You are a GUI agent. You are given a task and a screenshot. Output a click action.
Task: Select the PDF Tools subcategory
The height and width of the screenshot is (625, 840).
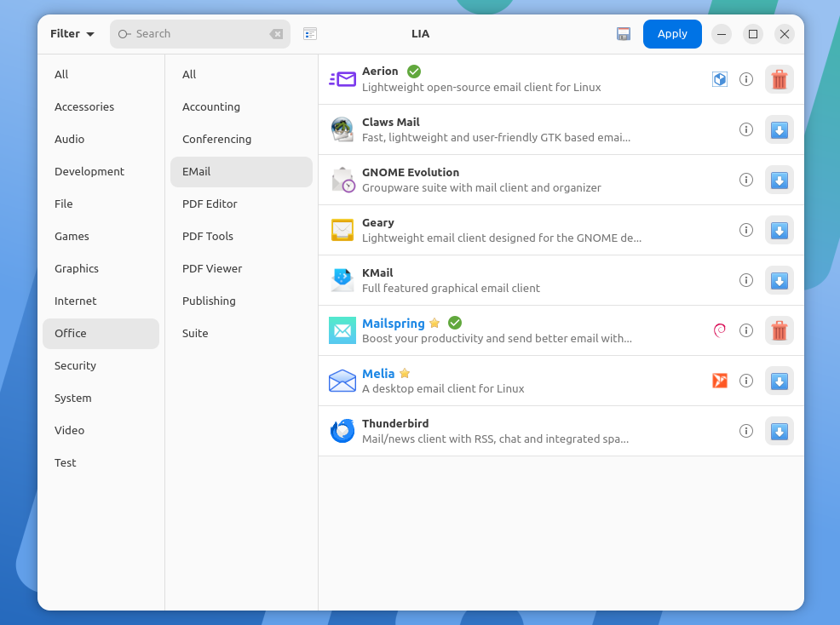pos(241,236)
